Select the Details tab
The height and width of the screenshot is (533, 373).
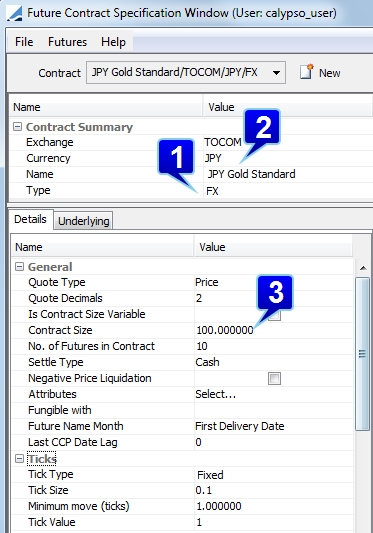[30, 219]
